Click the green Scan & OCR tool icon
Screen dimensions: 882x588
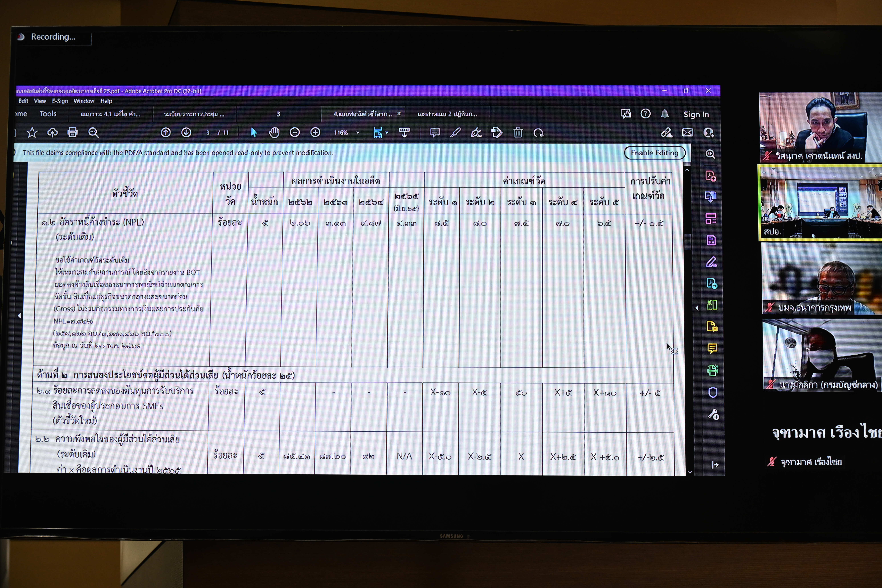[x=712, y=305]
